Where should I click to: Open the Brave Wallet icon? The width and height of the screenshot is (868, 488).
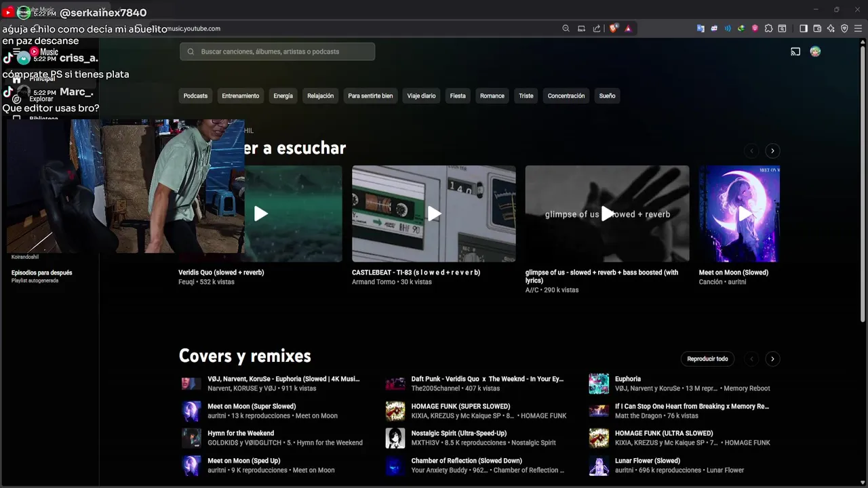(817, 28)
